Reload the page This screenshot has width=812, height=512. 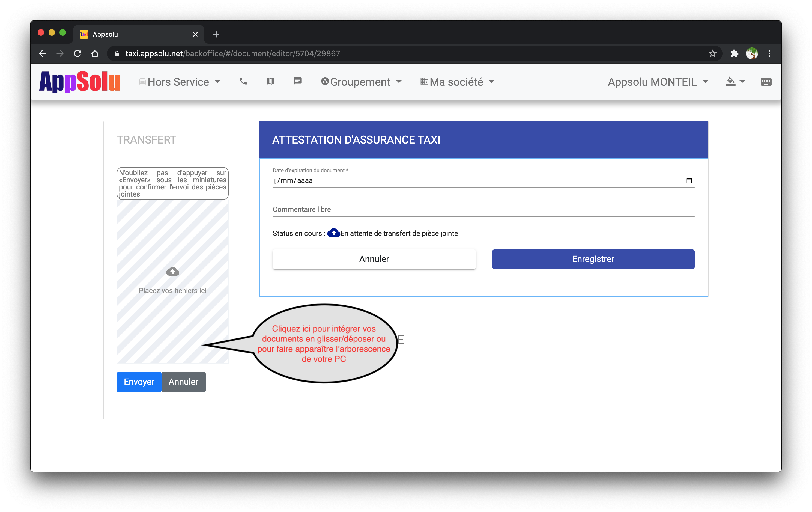pyautogui.click(x=77, y=53)
